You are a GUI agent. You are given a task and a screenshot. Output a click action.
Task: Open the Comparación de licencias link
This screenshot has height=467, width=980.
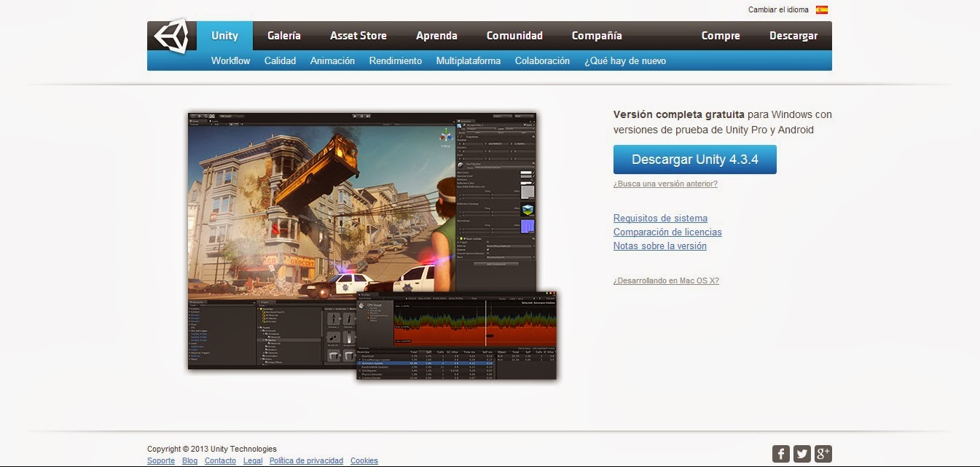click(x=667, y=232)
